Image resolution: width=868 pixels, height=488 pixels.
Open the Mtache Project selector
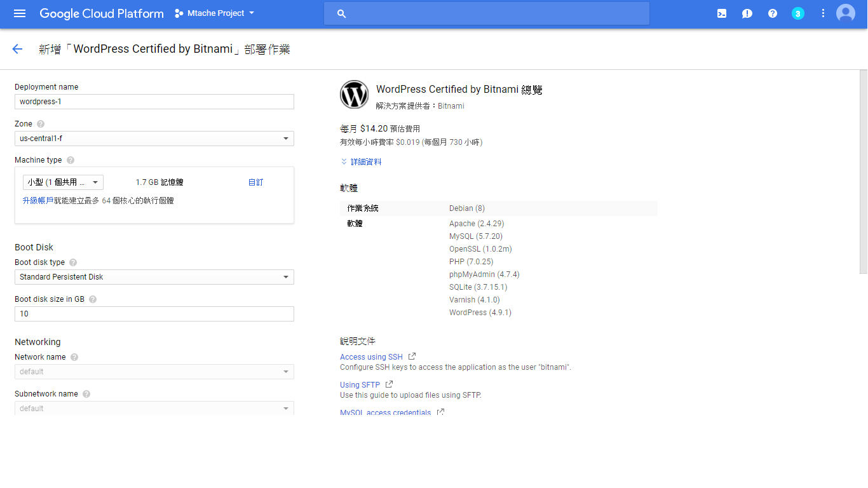tap(215, 13)
